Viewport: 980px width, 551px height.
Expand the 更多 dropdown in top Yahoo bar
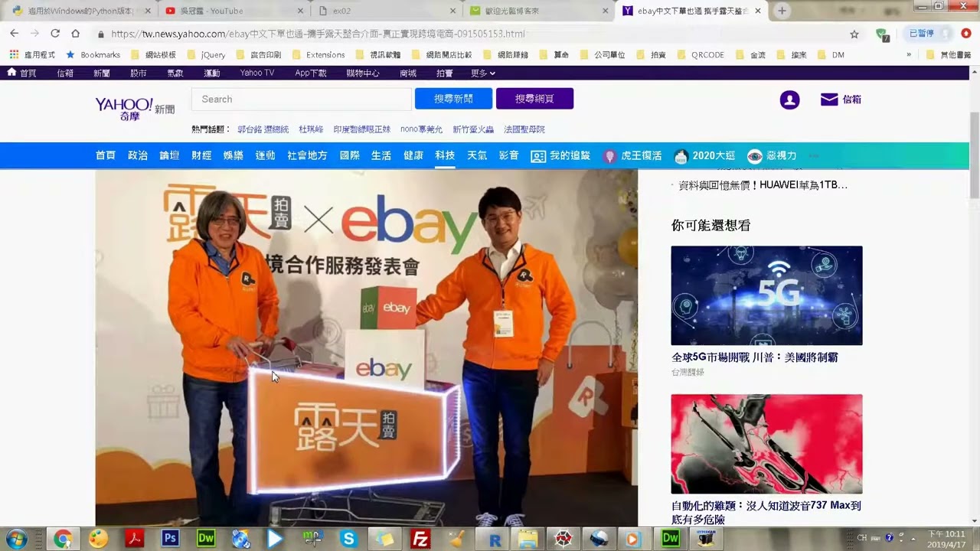click(x=483, y=73)
